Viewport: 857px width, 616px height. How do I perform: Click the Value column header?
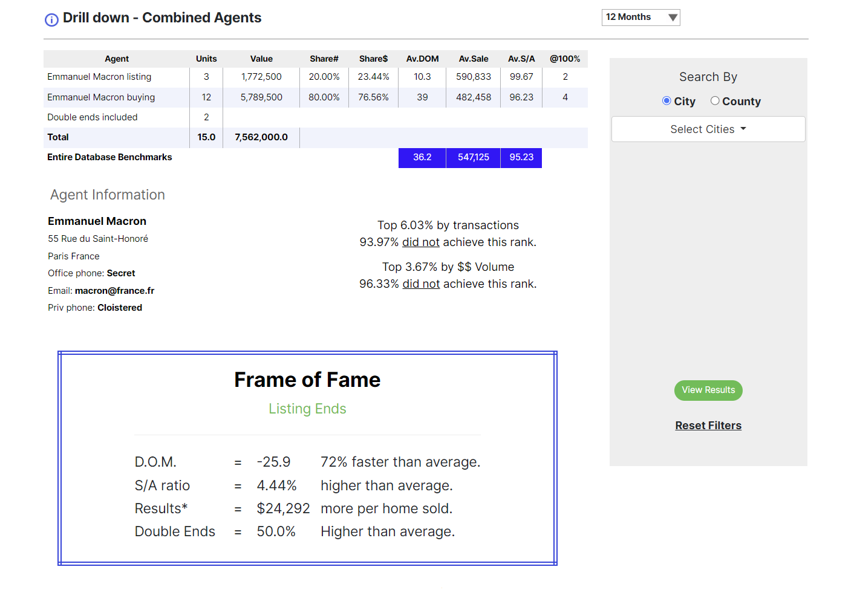261,59
